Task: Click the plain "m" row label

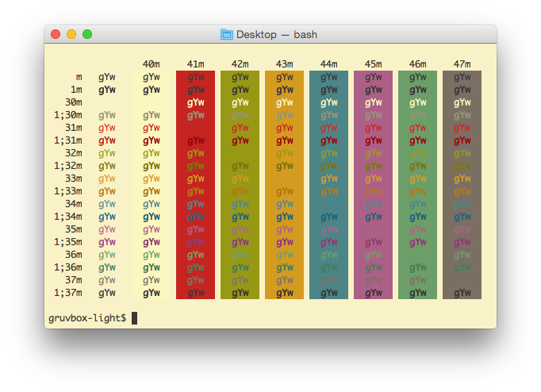Action: pyautogui.click(x=79, y=77)
